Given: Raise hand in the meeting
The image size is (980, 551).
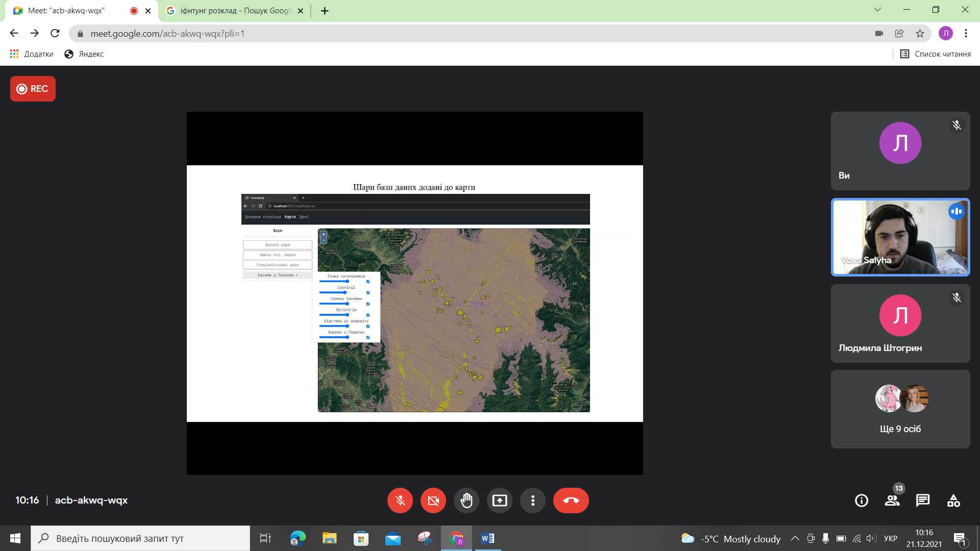Looking at the screenshot, I should click(466, 500).
